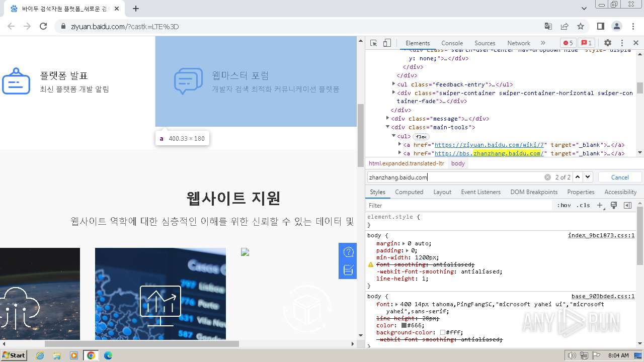Open DevTools customize menu (three dots)
644x362 pixels.
tap(622, 43)
